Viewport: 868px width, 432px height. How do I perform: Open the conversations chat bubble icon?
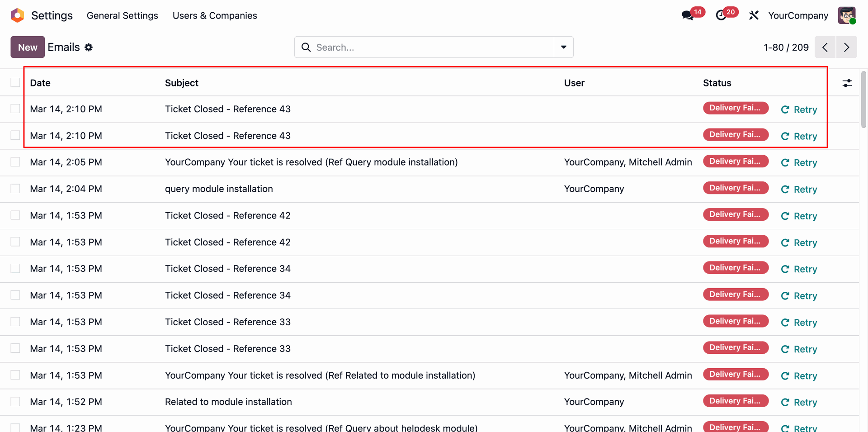[x=688, y=15]
